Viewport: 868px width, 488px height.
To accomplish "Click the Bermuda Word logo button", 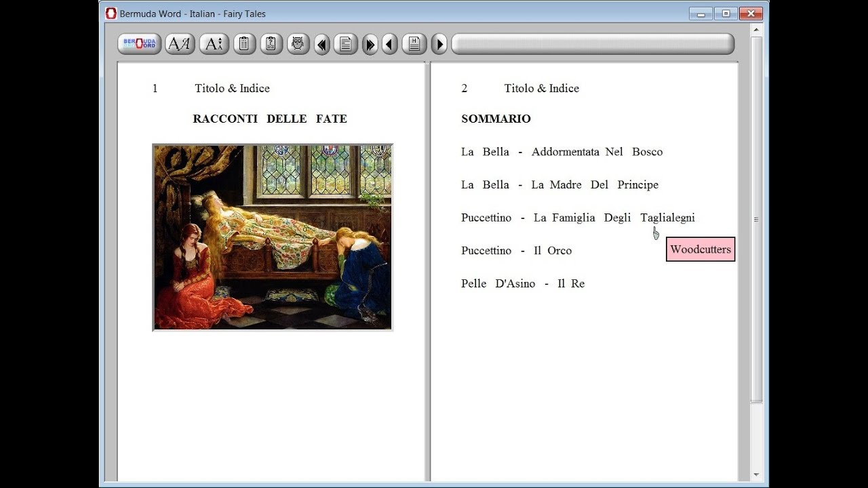I will click(x=140, y=44).
